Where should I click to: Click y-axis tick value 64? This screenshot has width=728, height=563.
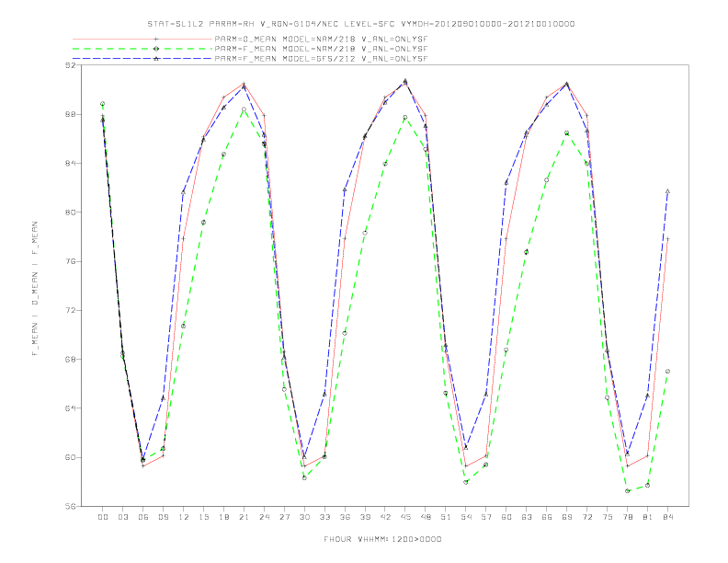coord(70,408)
